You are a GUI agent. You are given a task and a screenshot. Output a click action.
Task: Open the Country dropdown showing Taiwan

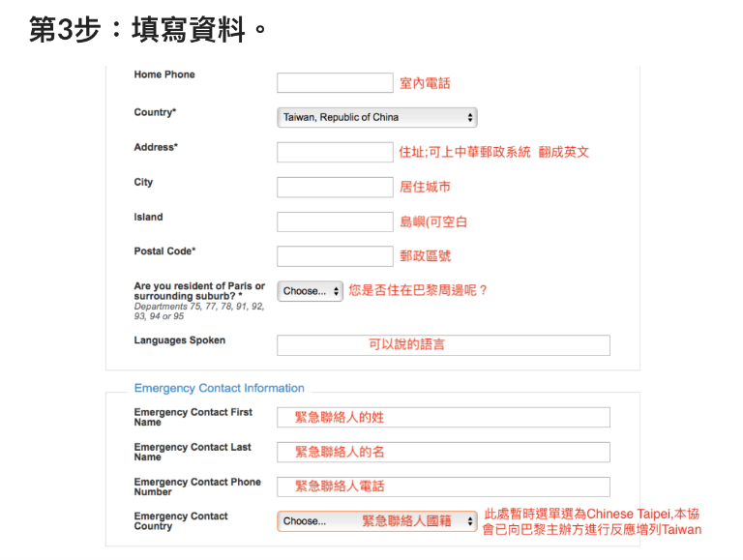click(x=376, y=117)
